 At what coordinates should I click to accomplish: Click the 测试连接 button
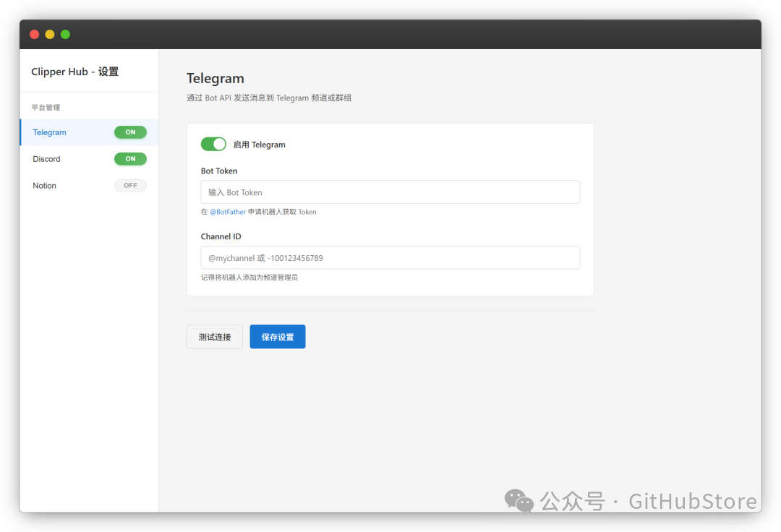pyautogui.click(x=215, y=337)
